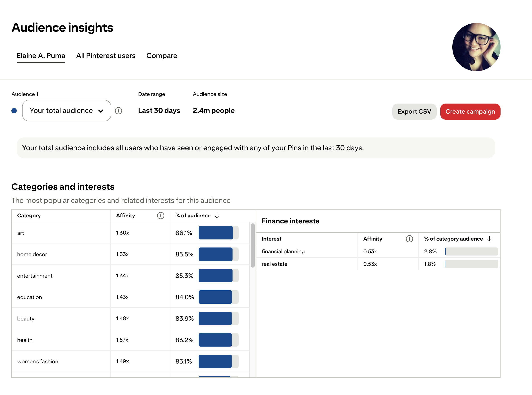Click the Create campaign button
The height and width of the screenshot is (395, 532).
coord(470,112)
